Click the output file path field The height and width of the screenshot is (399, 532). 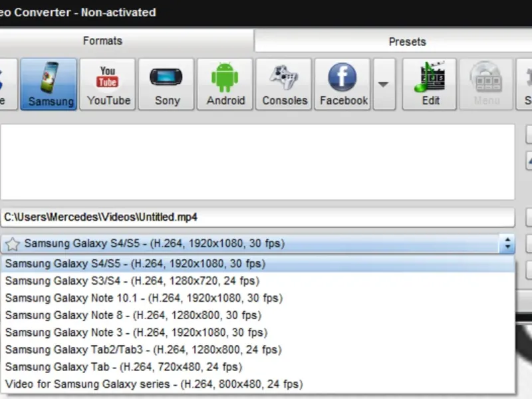pos(258,217)
